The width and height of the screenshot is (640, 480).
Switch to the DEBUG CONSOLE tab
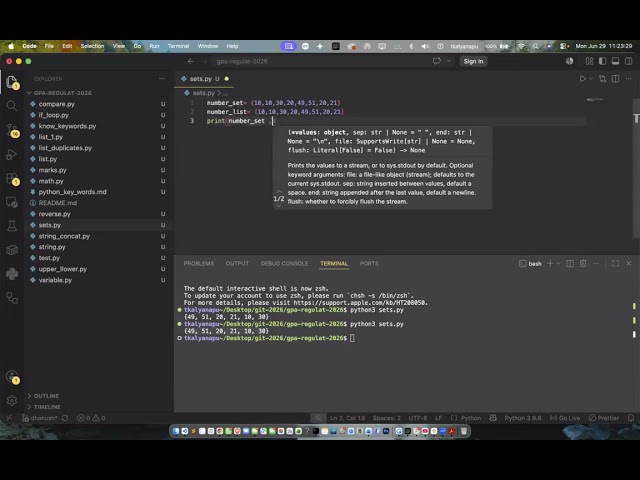284,264
